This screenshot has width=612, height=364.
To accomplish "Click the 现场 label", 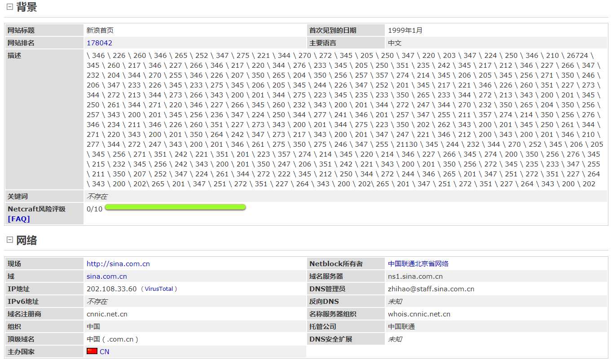I will click(14, 264).
